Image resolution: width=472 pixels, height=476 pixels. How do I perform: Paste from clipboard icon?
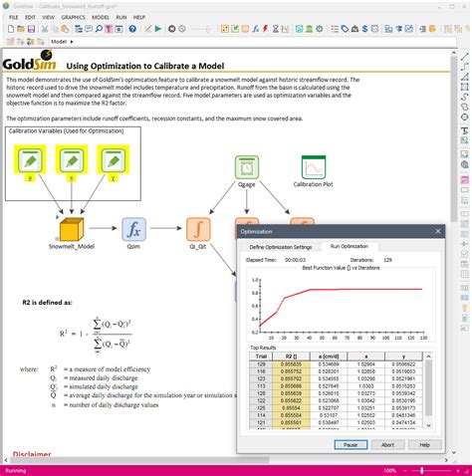(66, 29)
